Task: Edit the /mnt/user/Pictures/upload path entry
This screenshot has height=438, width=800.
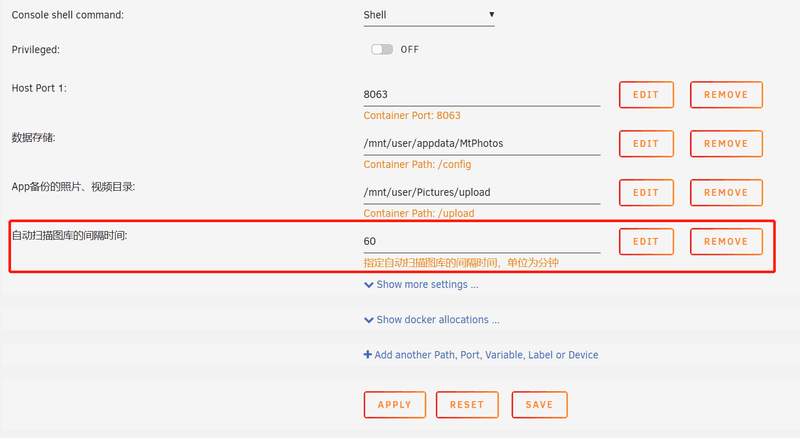Action: point(646,192)
